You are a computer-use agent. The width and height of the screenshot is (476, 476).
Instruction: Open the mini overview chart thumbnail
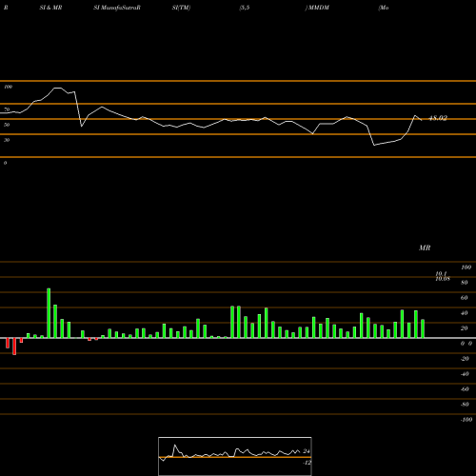coord(235,456)
